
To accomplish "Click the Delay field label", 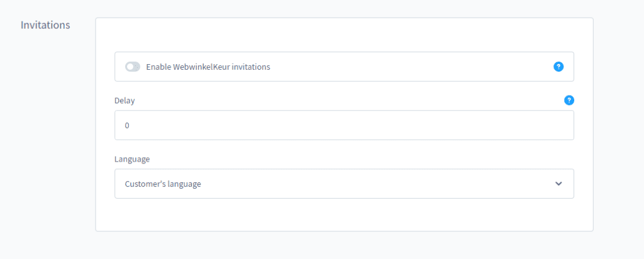I will point(125,101).
